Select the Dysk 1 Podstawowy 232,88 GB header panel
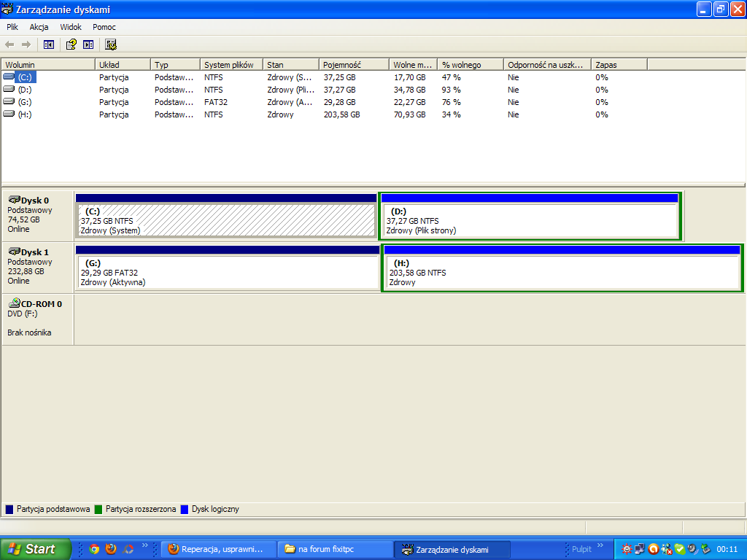This screenshot has height=560, width=747. tap(38, 267)
